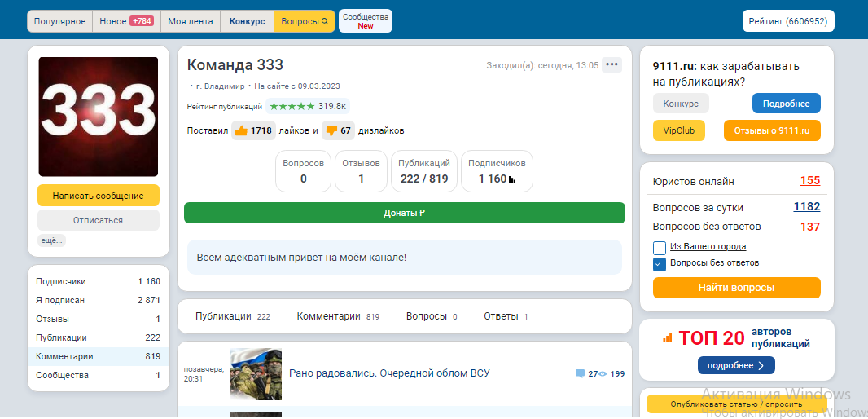Open the Конкурс tab in top bar
The width and height of the screenshot is (868, 419).
point(247,22)
